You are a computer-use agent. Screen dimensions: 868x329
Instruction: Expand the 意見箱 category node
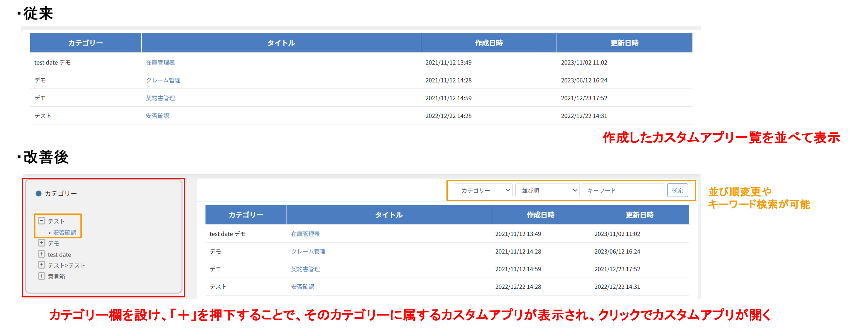click(41, 276)
